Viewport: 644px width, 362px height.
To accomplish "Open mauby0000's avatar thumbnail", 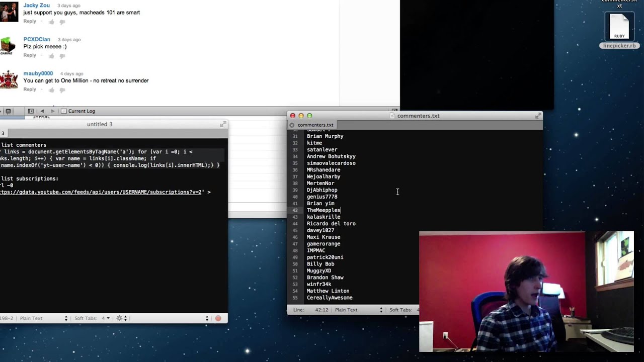I will click(9, 80).
